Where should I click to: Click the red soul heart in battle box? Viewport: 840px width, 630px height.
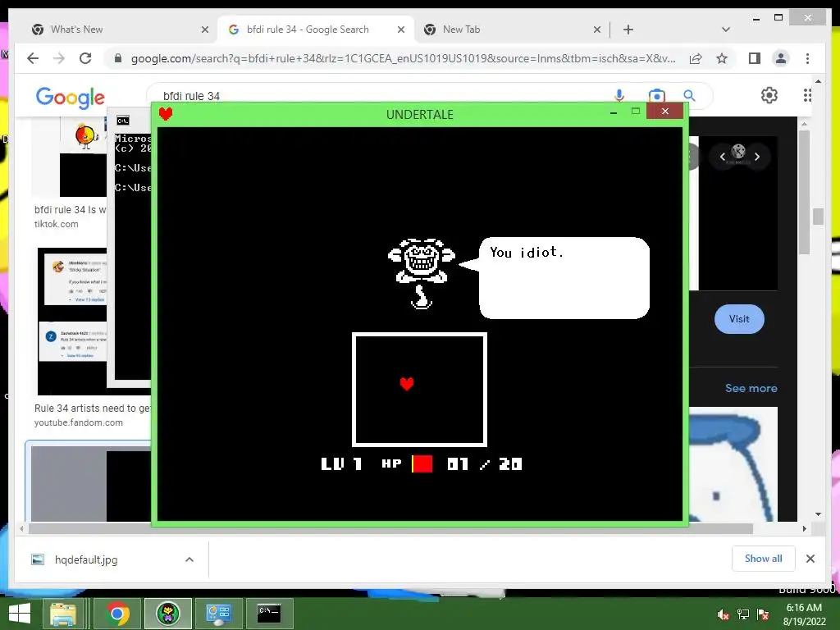point(407,384)
